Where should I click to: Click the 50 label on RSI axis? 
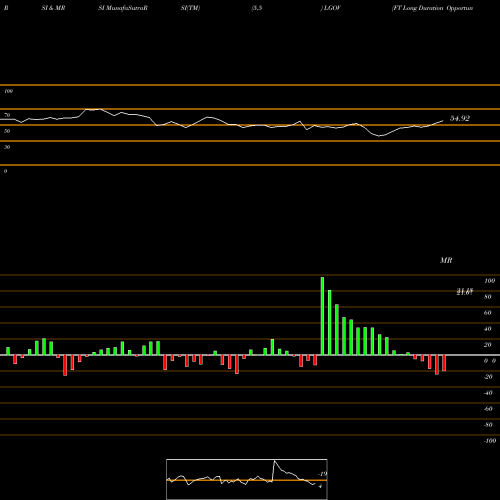(x=7, y=131)
